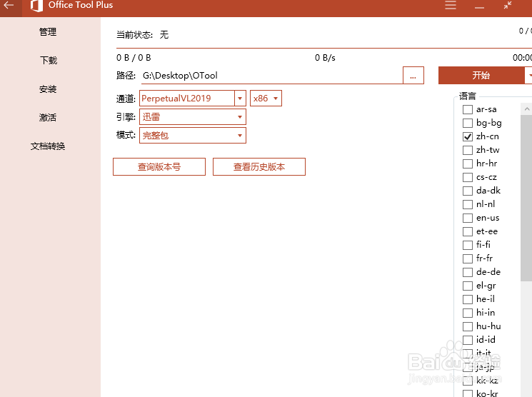The image size is (532, 397).
Task: Start the download with 开始 button
Action: coord(481,75)
